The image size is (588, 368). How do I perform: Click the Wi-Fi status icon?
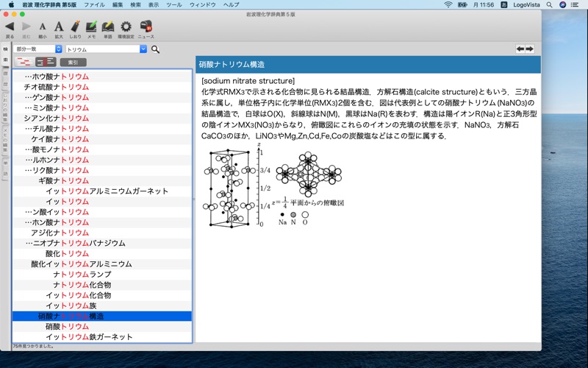[x=448, y=5]
